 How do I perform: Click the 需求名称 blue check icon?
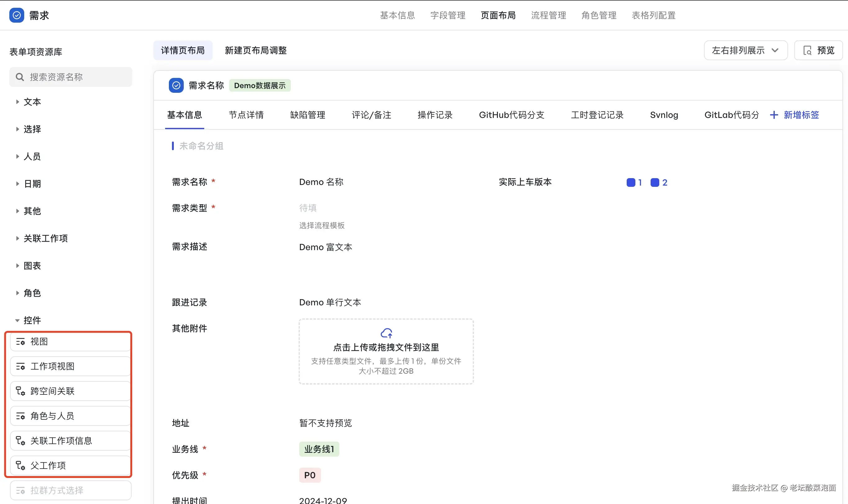tap(176, 86)
